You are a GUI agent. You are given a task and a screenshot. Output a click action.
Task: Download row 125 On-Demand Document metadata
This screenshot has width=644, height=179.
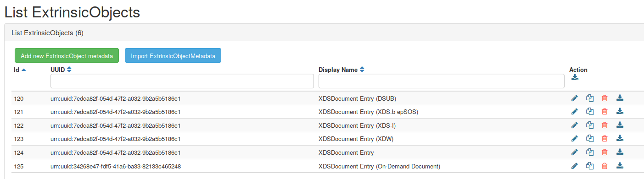click(620, 166)
